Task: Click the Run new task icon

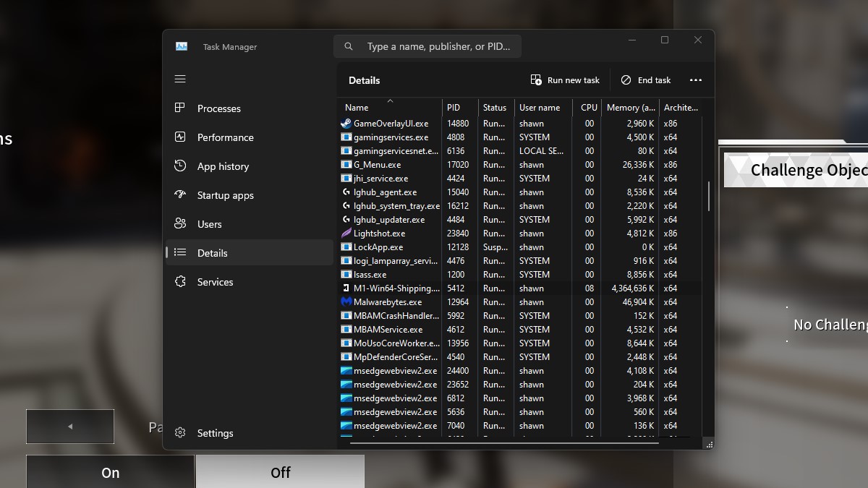Action: pos(536,80)
